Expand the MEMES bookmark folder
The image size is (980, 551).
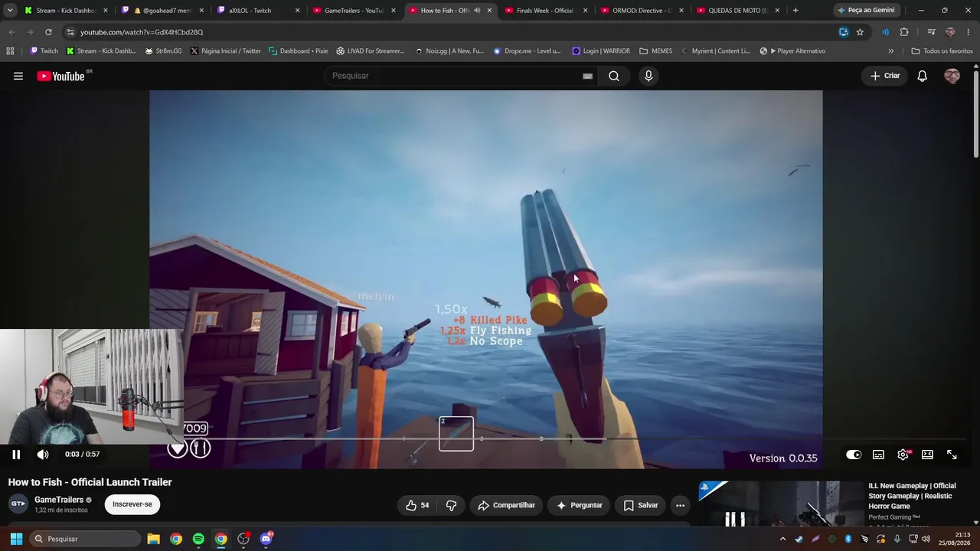[x=655, y=51]
